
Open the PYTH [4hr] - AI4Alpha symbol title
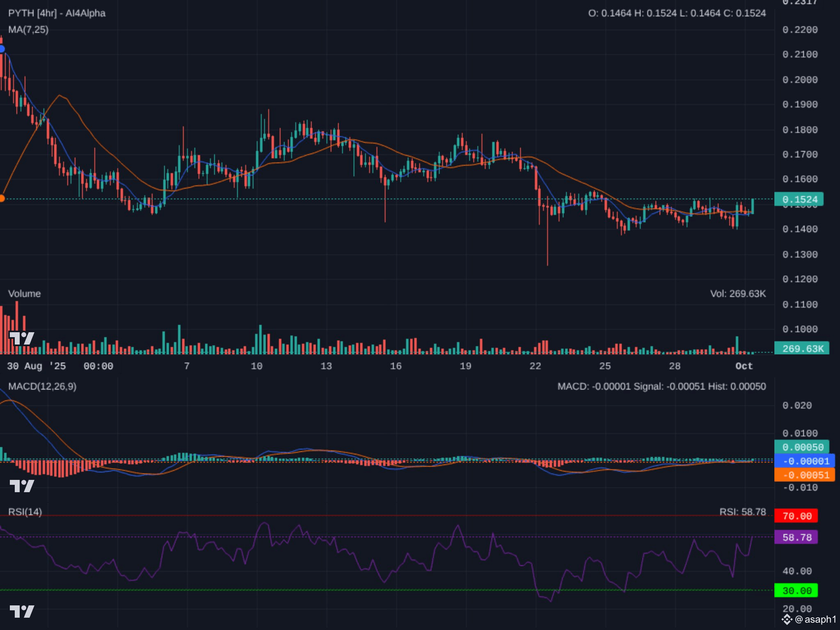coord(57,13)
